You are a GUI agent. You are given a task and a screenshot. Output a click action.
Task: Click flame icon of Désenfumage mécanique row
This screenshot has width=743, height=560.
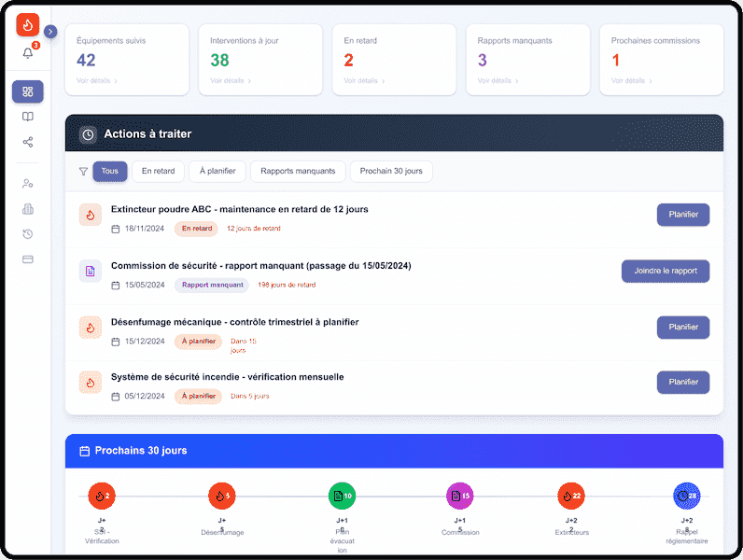tap(90, 328)
